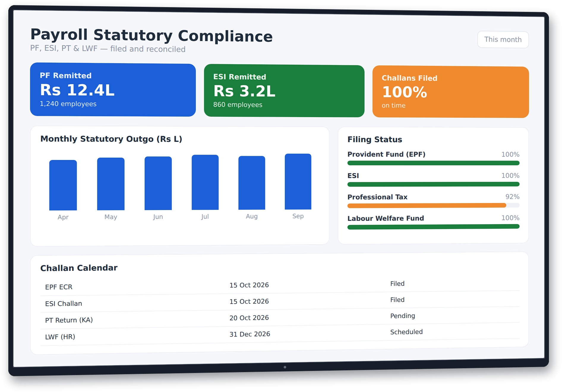Select the Challans Filed summary card
This screenshot has height=392, width=562.
(451, 92)
